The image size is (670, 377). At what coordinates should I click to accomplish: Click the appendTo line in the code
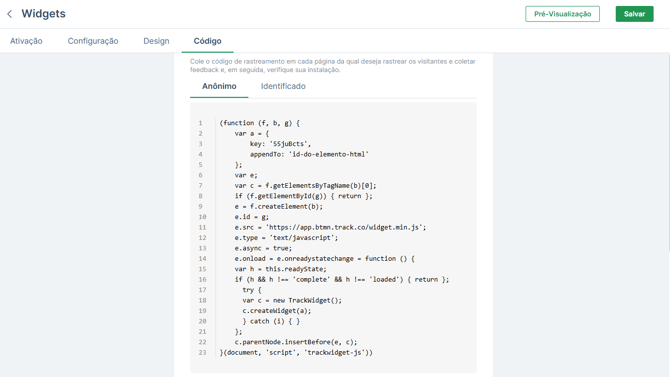(309, 154)
